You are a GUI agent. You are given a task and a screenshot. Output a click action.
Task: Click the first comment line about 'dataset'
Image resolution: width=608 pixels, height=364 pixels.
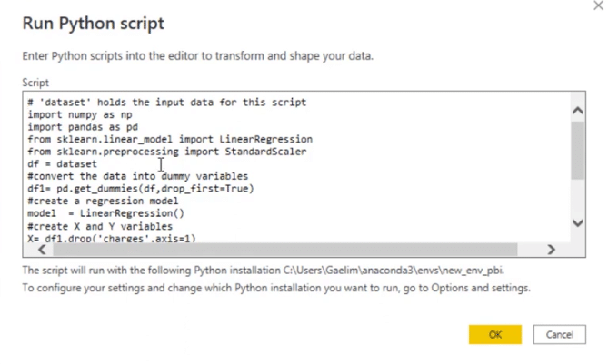(166, 103)
